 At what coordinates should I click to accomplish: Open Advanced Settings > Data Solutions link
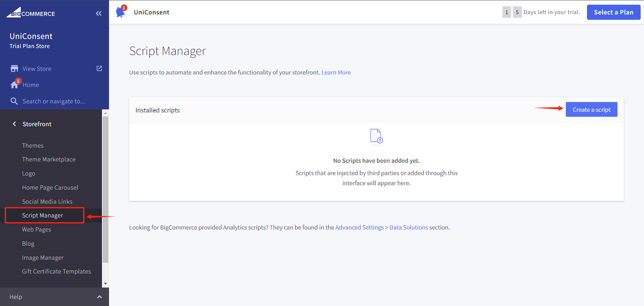382,227
